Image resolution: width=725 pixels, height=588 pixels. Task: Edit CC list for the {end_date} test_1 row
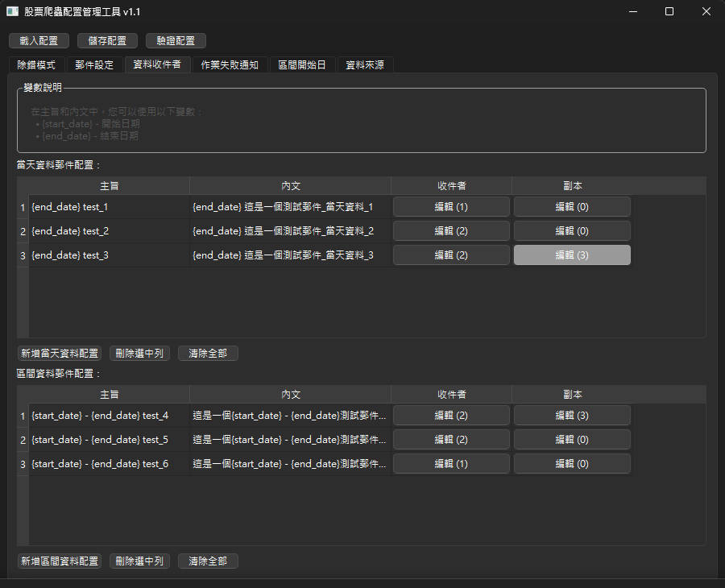pos(572,207)
